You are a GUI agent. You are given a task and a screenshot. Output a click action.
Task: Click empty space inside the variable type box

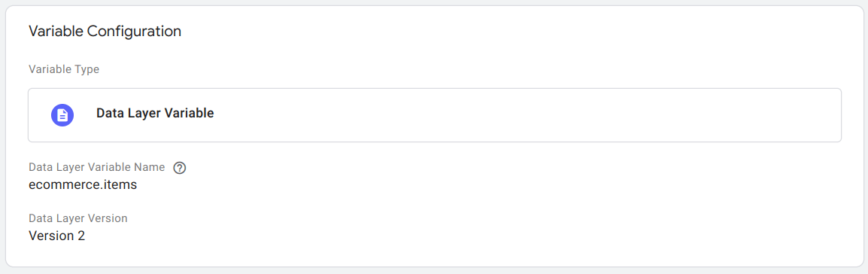[526, 114]
